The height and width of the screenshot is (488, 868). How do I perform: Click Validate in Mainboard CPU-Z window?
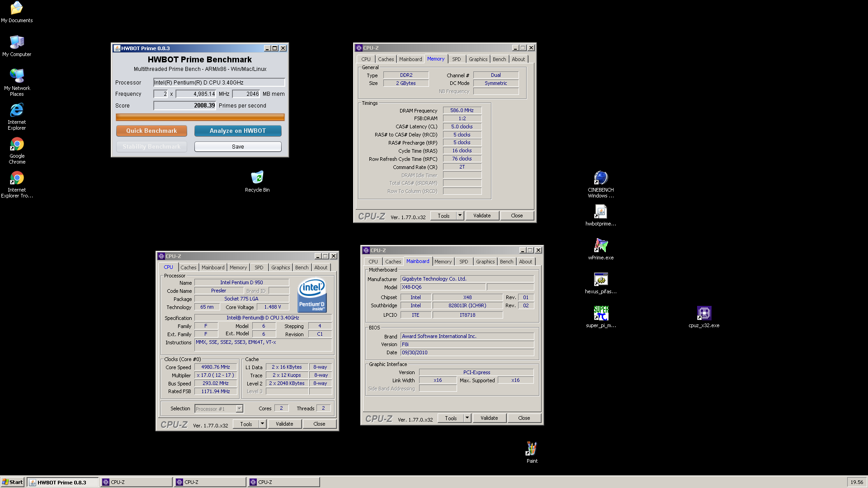489,418
